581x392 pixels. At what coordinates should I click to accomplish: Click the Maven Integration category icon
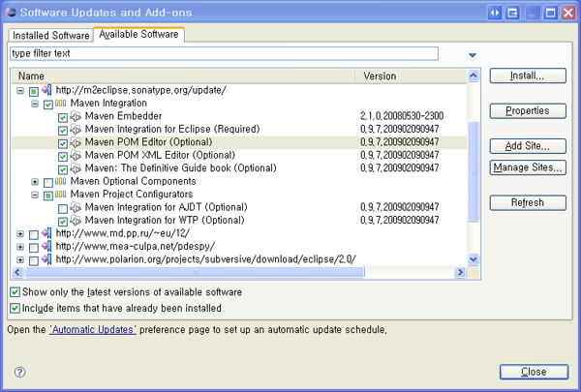point(60,103)
